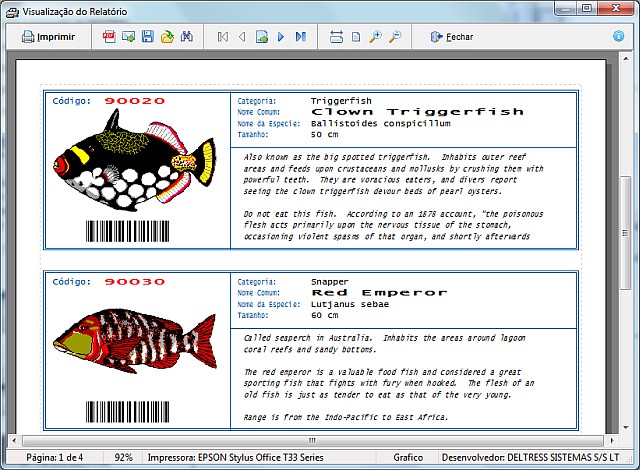The width and height of the screenshot is (640, 470).
Task: Click the Imprimir print button
Action: (x=48, y=37)
